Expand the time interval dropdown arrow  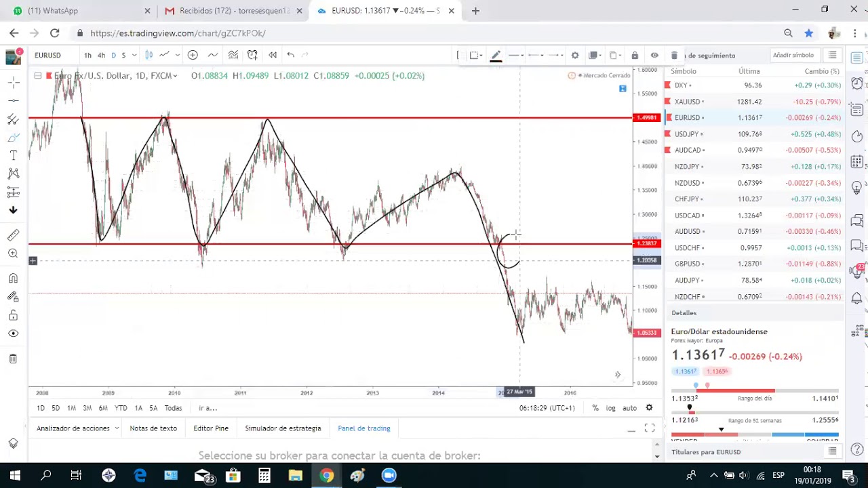pos(134,55)
